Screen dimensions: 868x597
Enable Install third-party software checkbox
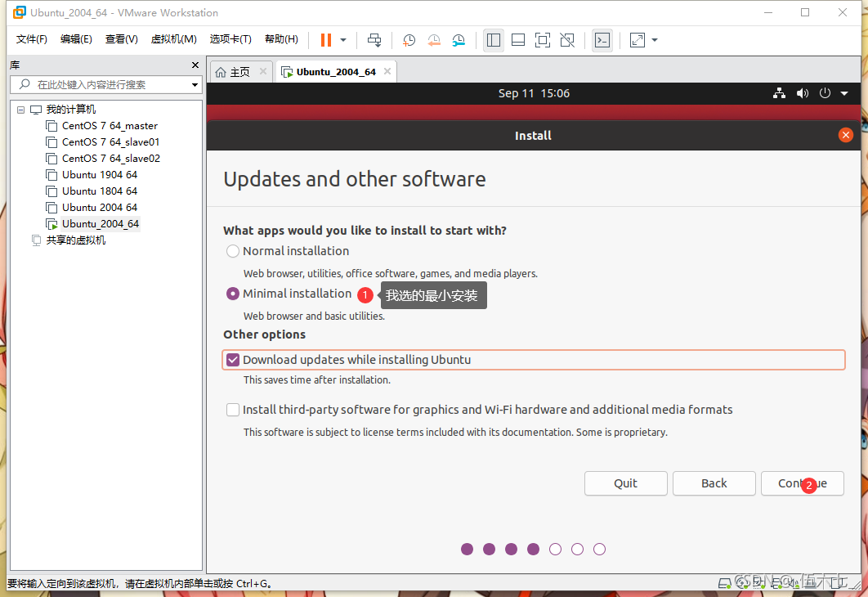point(233,410)
